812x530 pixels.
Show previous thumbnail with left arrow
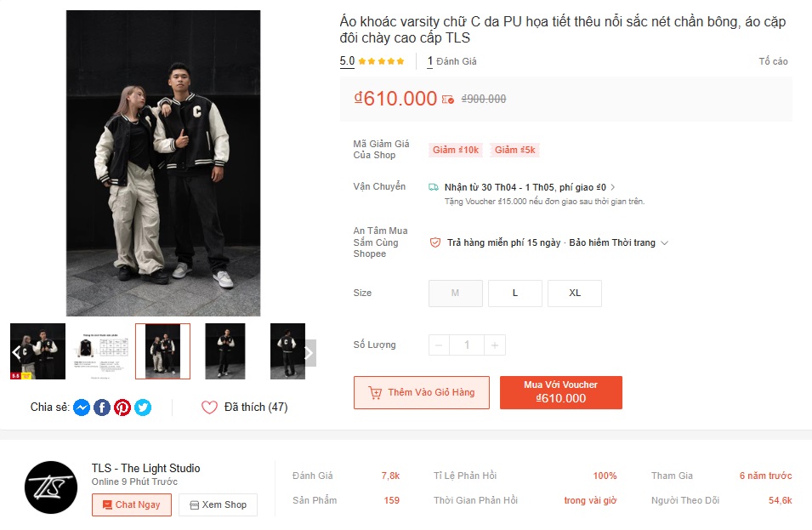point(16,352)
